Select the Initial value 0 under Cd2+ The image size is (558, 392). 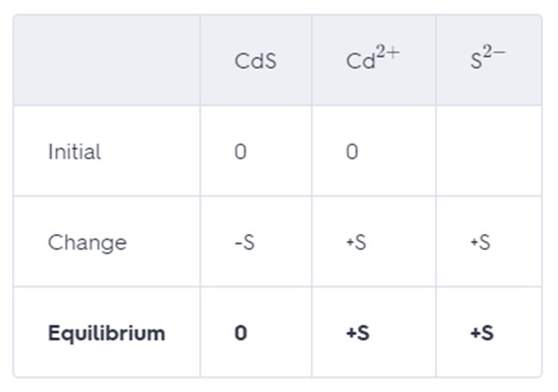(352, 152)
